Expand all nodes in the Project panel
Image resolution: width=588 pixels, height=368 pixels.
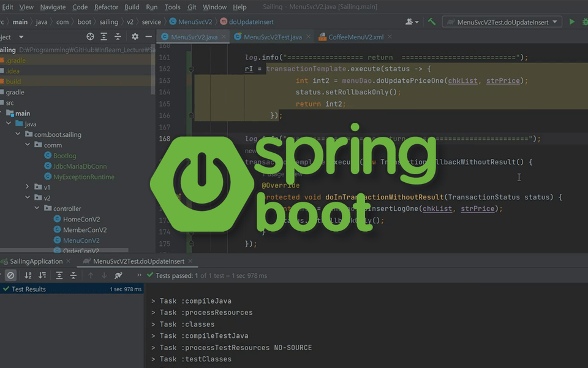(104, 36)
